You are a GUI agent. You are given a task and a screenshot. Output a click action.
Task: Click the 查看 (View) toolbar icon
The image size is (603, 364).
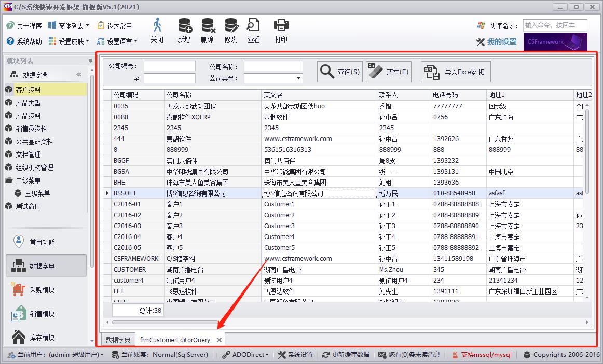(253, 31)
